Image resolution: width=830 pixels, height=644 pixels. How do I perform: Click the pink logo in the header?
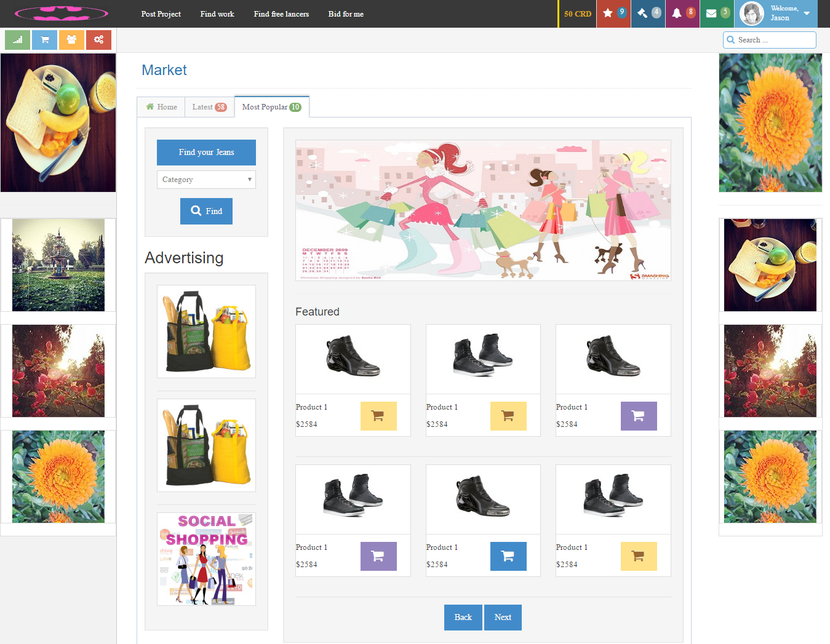tap(62, 13)
